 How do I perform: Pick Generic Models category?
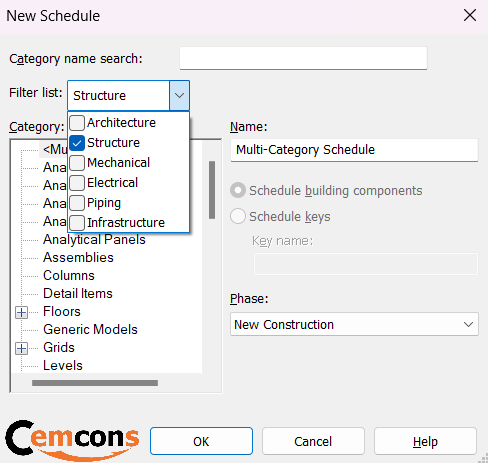pos(90,330)
